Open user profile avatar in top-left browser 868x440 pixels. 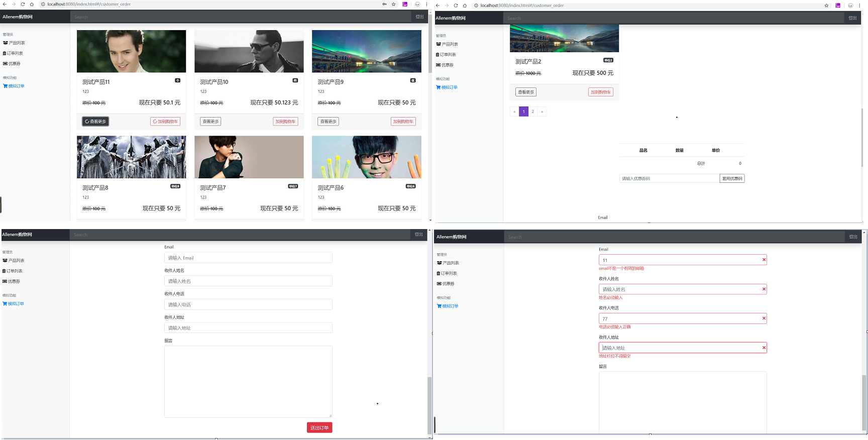point(417,4)
